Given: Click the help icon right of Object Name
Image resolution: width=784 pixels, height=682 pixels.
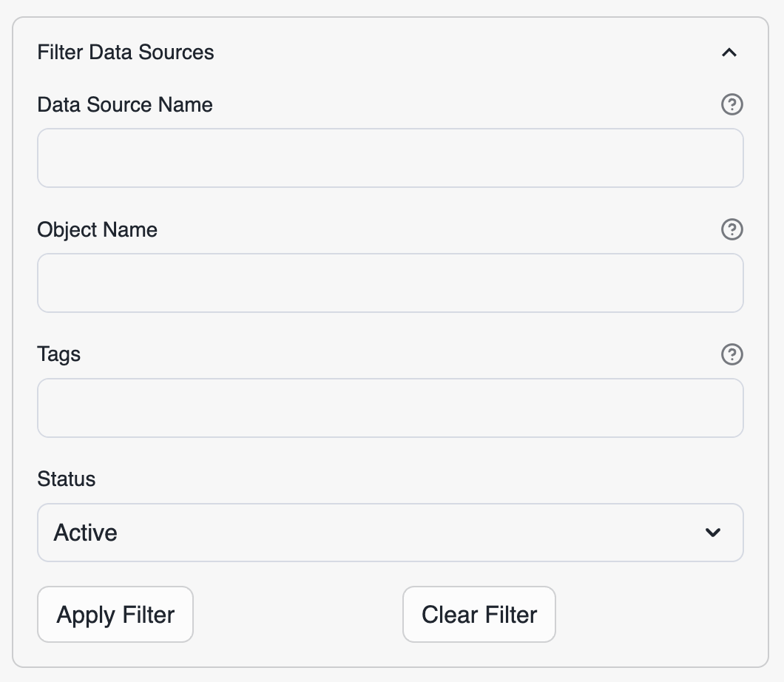Looking at the screenshot, I should tap(731, 230).
